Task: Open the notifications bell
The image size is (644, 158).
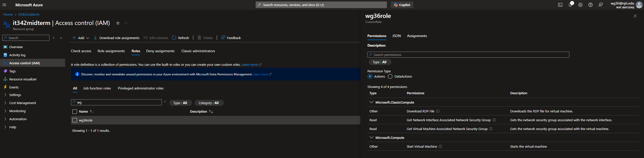Action: (x=570, y=5)
